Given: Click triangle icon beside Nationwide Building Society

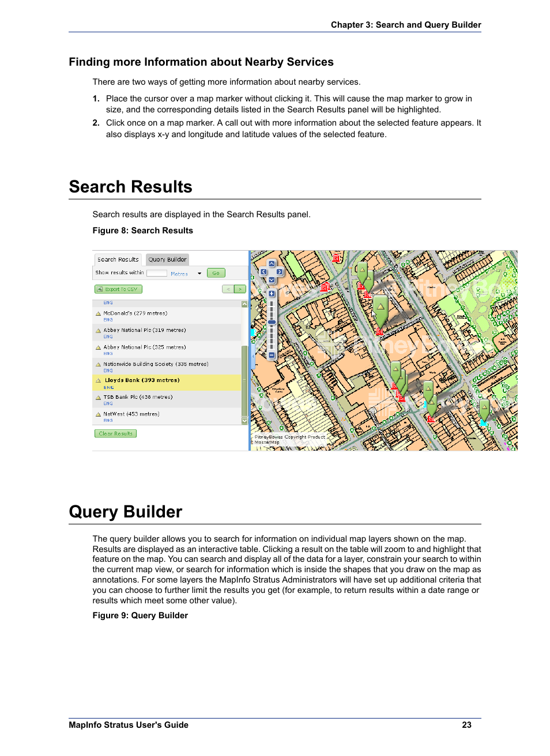Looking at the screenshot, I should pyautogui.click(x=98, y=365).
